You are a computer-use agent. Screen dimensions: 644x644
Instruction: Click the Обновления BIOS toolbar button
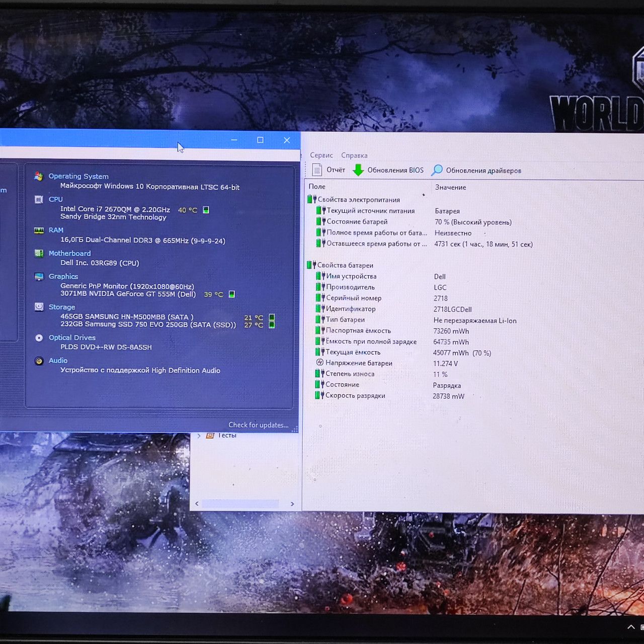coord(388,170)
